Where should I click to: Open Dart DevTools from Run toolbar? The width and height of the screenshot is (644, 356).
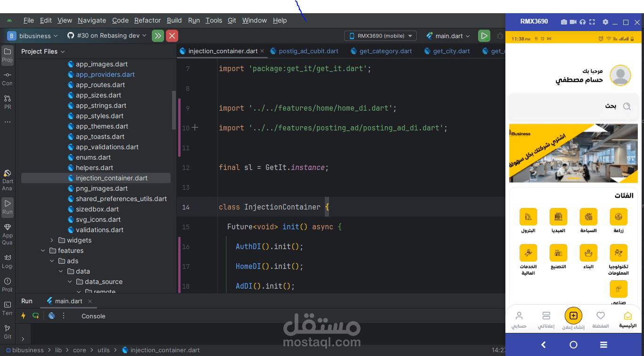point(51,316)
